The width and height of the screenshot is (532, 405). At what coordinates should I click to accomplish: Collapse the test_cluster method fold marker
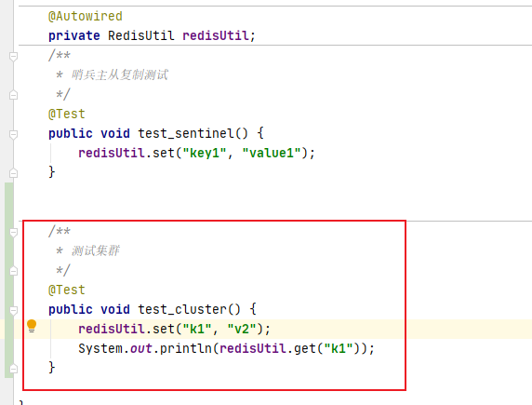pos(13,311)
